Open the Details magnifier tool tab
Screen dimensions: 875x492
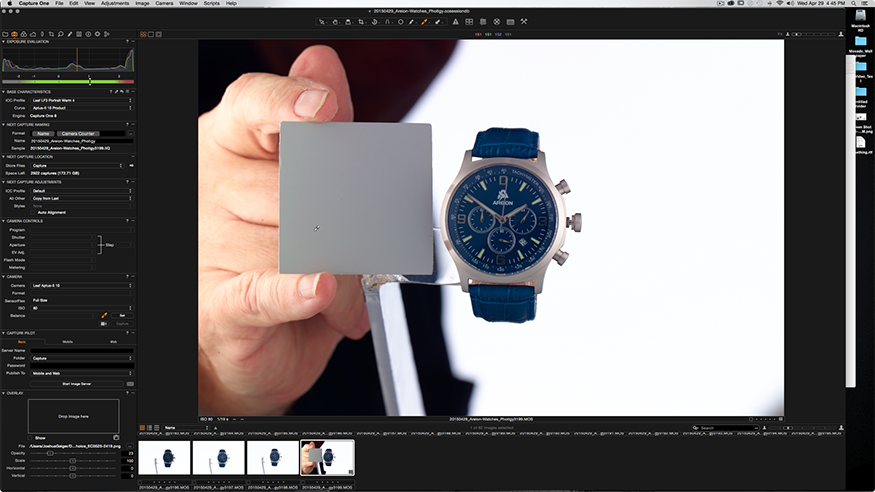61,34
